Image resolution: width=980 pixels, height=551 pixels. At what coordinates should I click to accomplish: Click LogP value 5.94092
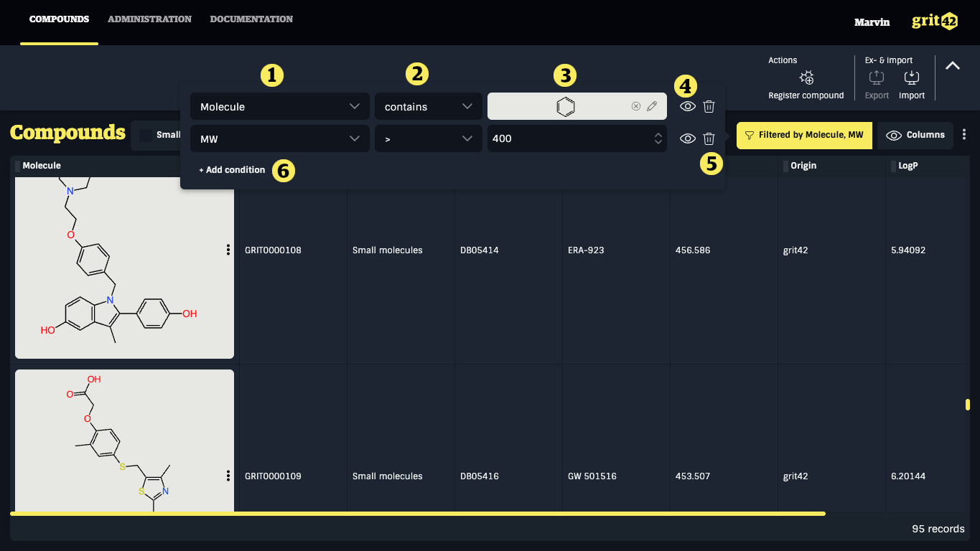pyautogui.click(x=908, y=250)
